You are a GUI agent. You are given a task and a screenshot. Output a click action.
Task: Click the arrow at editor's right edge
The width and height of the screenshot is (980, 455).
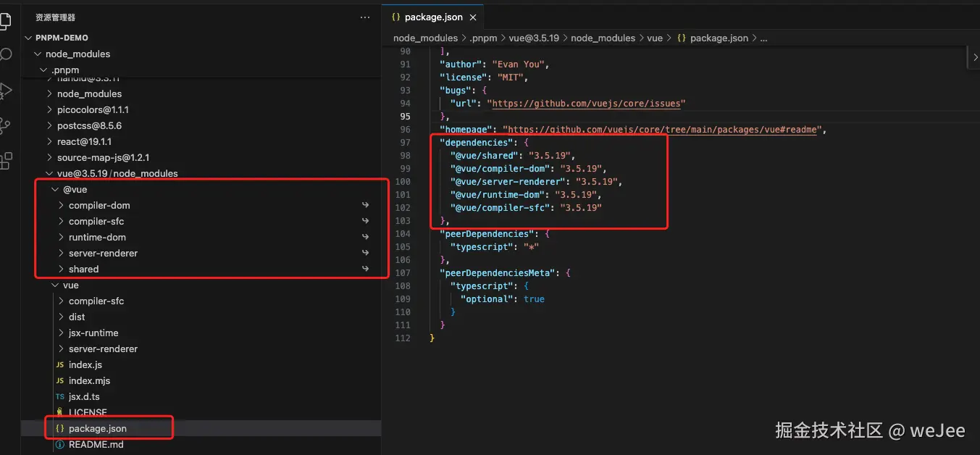coord(975,57)
